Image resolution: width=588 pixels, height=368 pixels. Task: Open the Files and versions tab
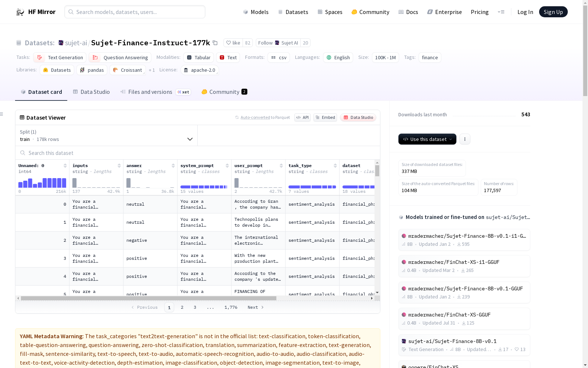pos(155,92)
